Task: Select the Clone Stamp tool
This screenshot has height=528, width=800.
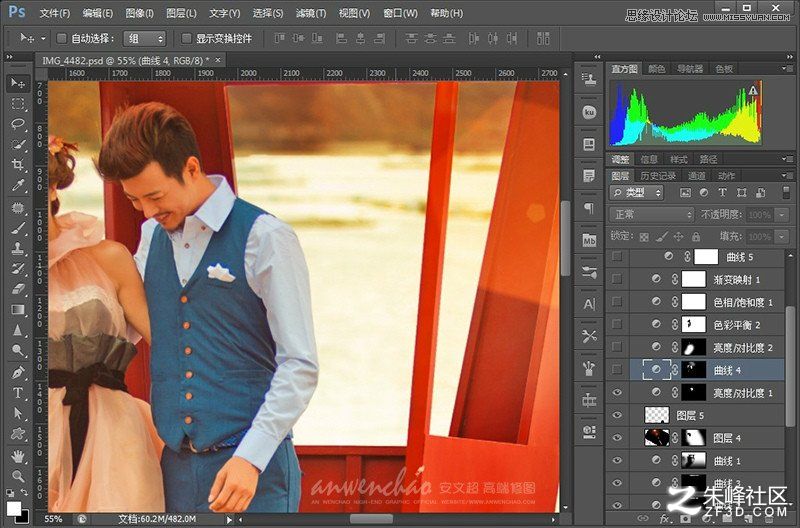Action: pos(18,248)
